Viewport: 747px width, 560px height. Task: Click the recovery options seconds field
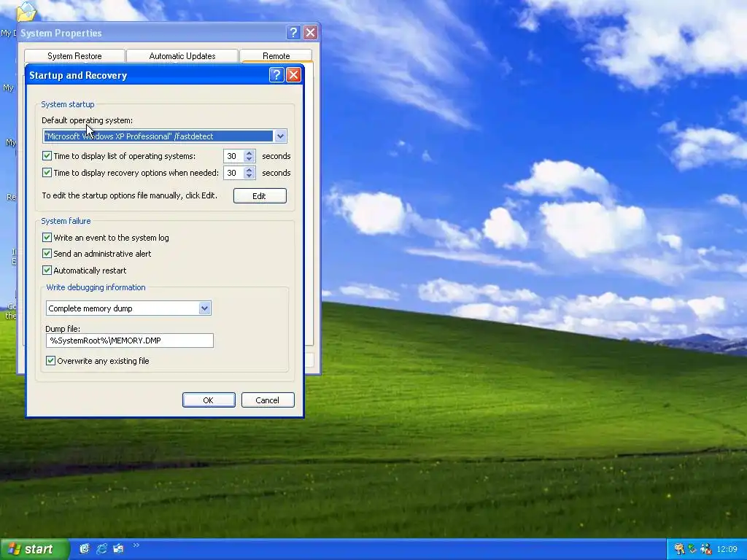233,173
